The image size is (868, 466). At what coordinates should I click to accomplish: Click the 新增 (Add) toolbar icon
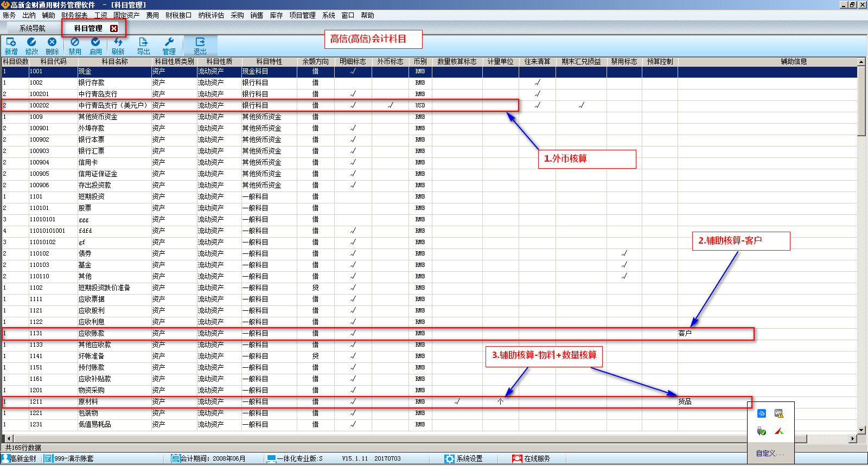point(11,46)
